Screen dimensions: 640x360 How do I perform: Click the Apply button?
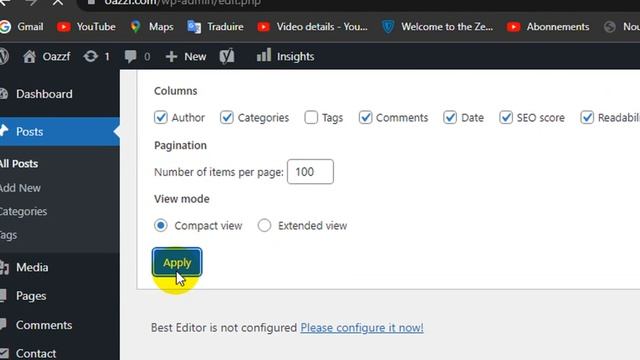click(x=177, y=262)
